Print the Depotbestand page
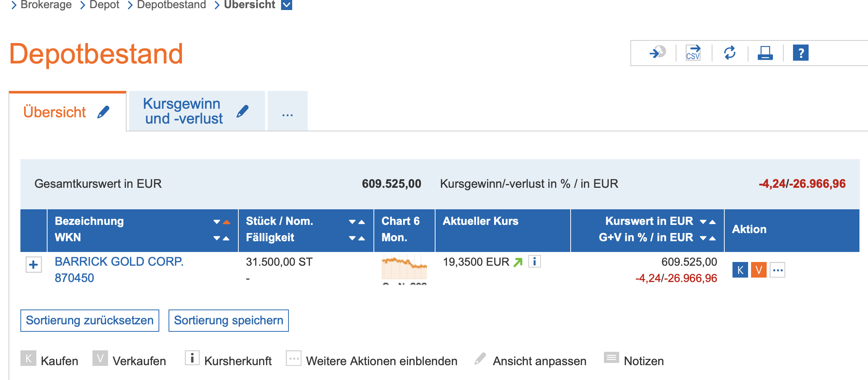This screenshot has height=380, width=868. tap(765, 53)
